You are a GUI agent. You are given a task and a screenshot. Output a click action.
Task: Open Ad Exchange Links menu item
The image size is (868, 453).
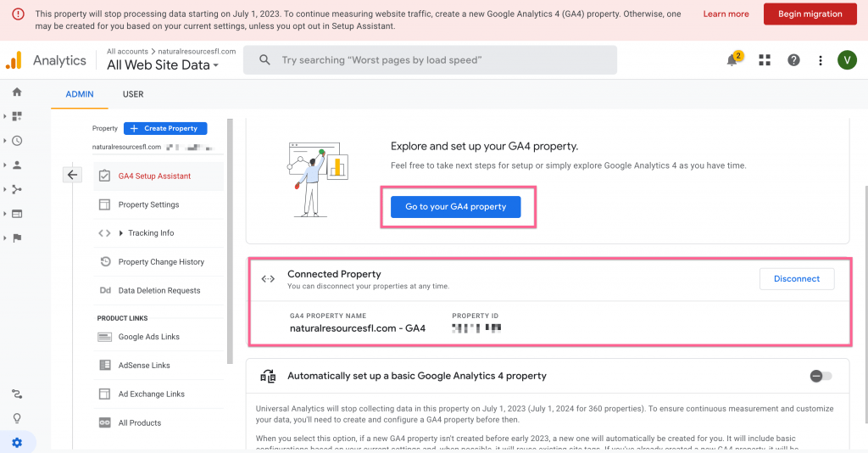[x=159, y=394]
